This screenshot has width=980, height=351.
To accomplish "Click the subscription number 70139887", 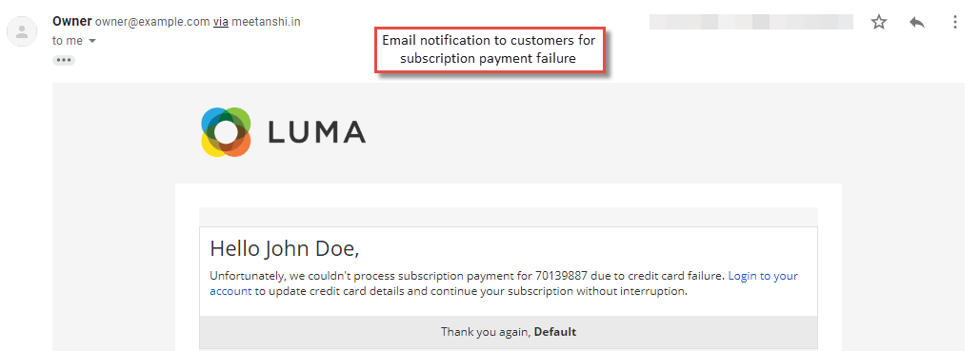I will (561, 276).
